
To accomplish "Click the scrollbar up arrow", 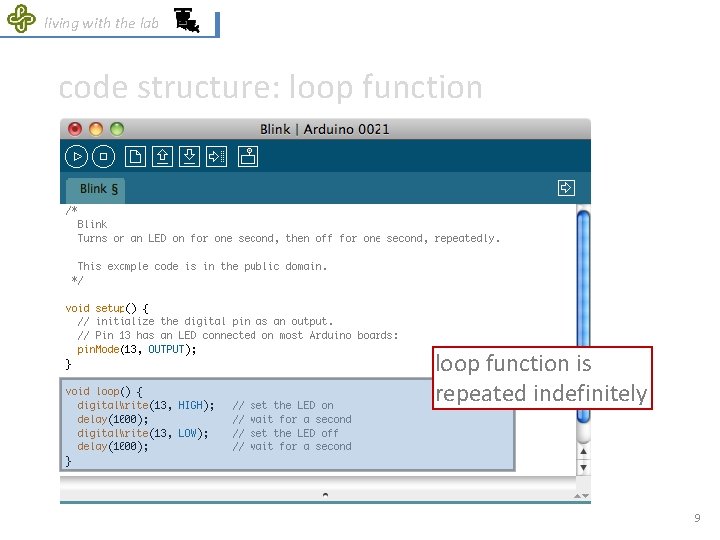I will [583, 452].
